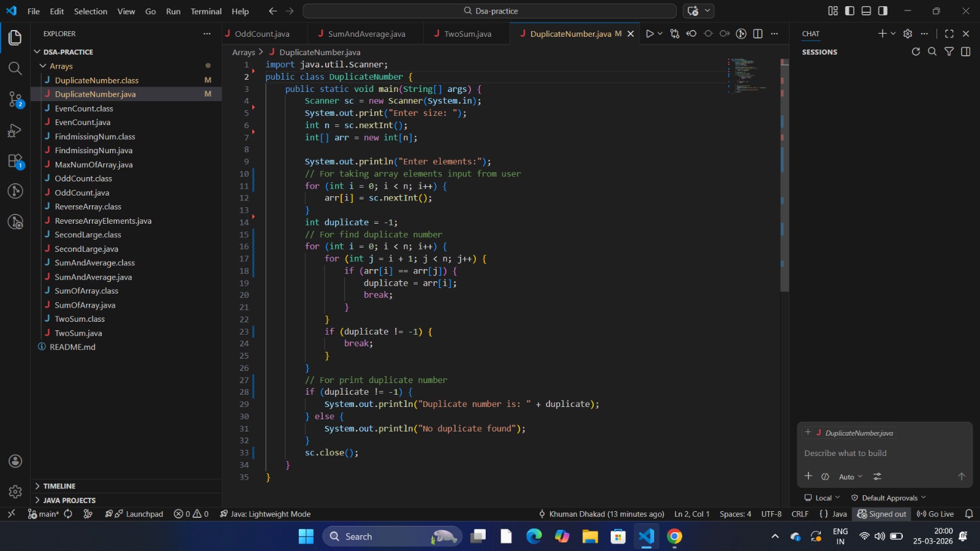Viewport: 980px width, 551px height.
Task: Switch to the TwoSum.java tab
Action: pyautogui.click(x=467, y=34)
